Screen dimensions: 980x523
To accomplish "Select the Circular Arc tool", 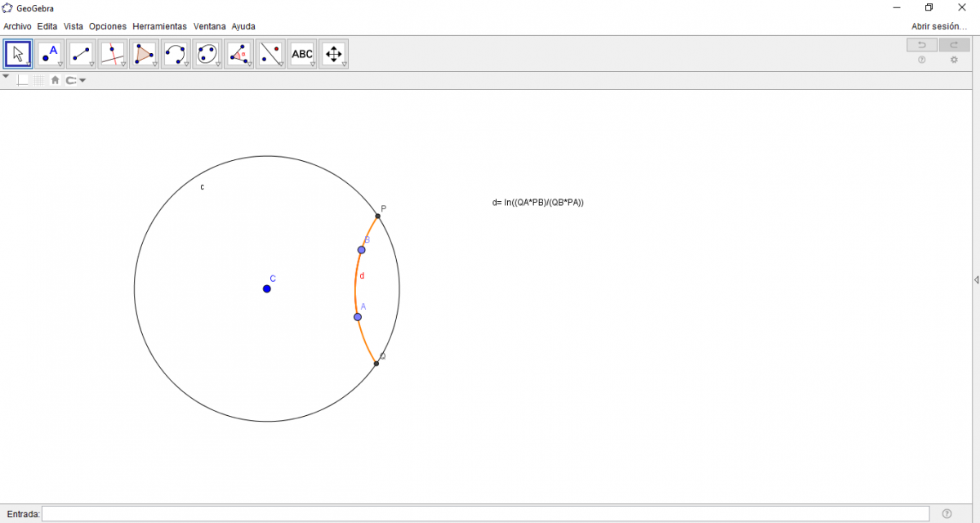I will coord(176,54).
